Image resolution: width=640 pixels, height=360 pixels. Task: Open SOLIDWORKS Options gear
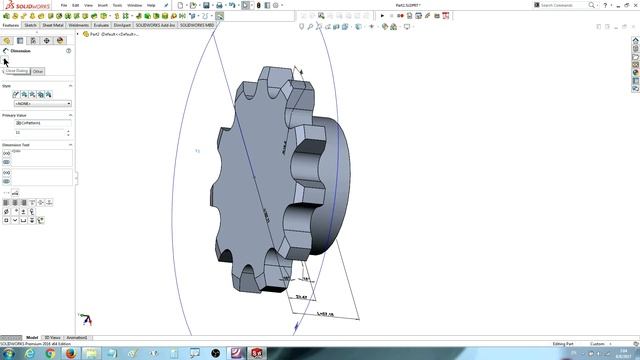pyautogui.click(x=276, y=5)
